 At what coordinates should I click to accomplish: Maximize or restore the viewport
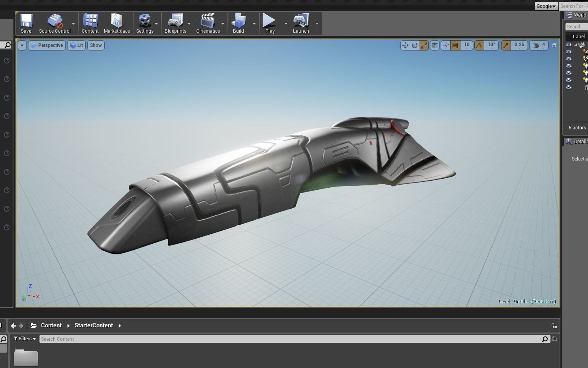point(554,45)
